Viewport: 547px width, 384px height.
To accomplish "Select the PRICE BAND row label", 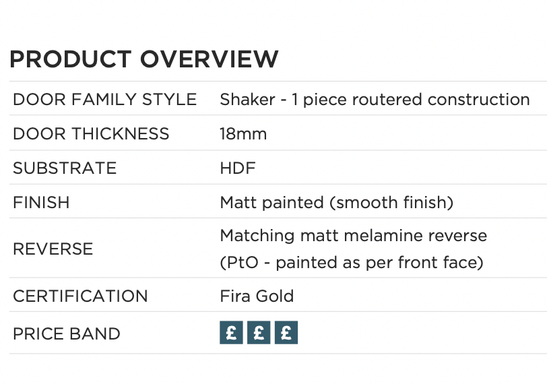I will coord(66,334).
